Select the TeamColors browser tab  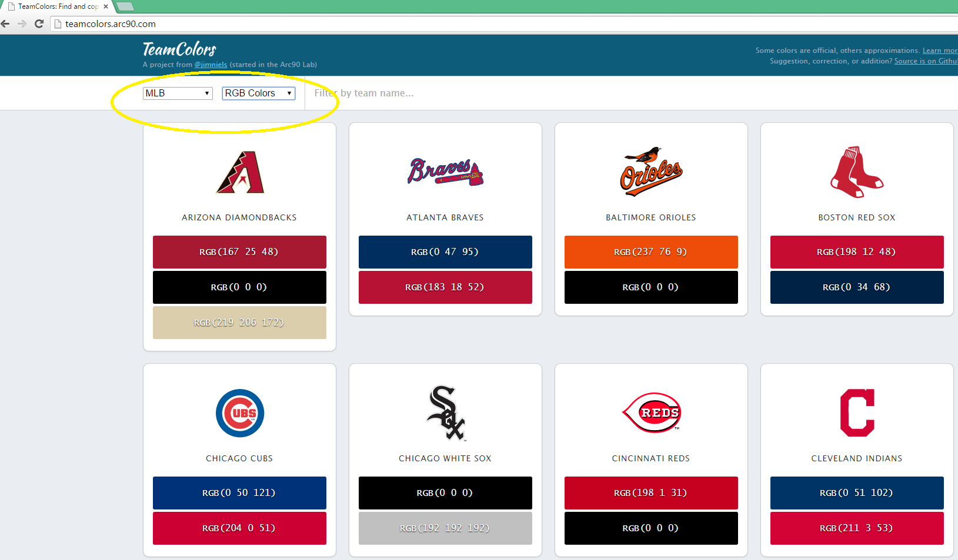click(58, 6)
